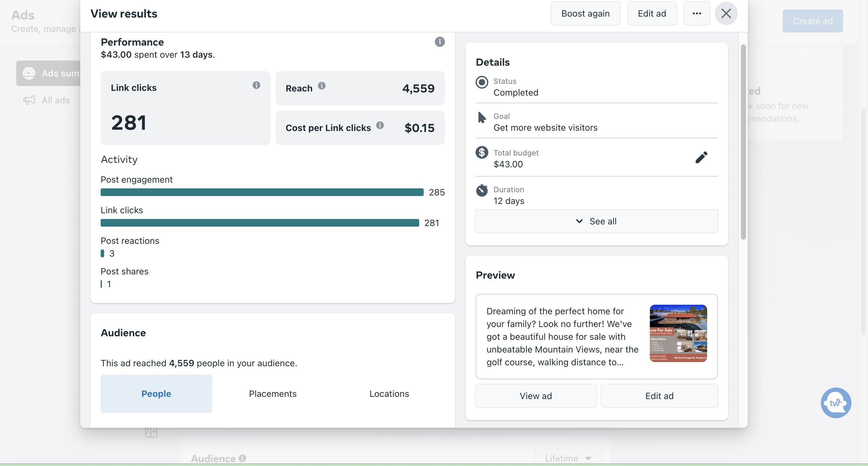Click the Post engagement bar

[x=262, y=192]
